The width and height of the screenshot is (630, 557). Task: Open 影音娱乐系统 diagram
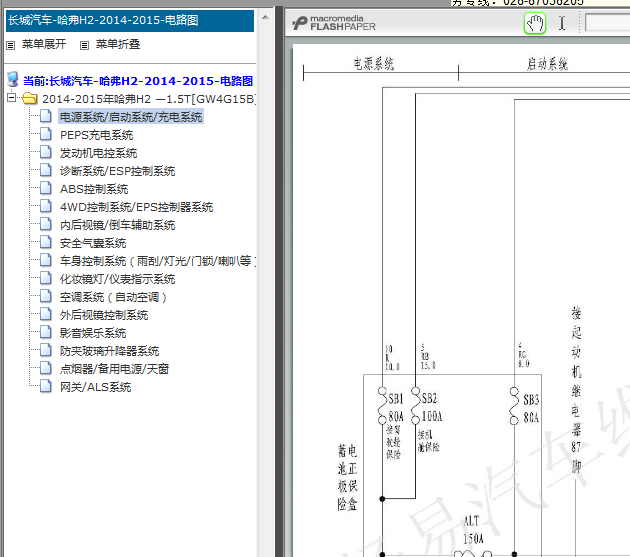tap(93, 333)
